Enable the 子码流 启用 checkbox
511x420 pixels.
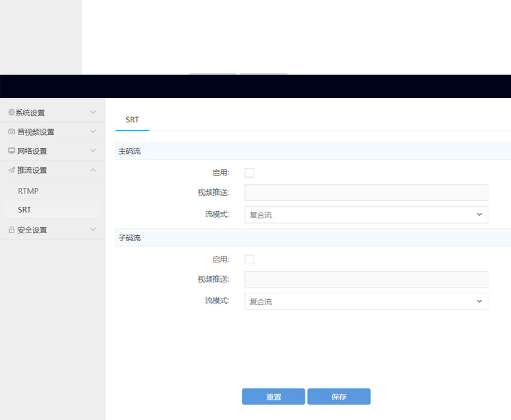tap(249, 260)
